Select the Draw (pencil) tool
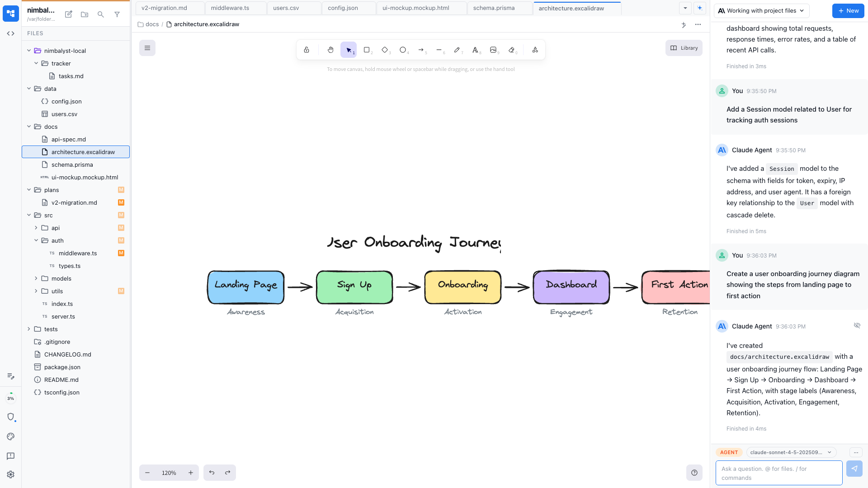Screen dimensions: 868x488 pos(457,50)
